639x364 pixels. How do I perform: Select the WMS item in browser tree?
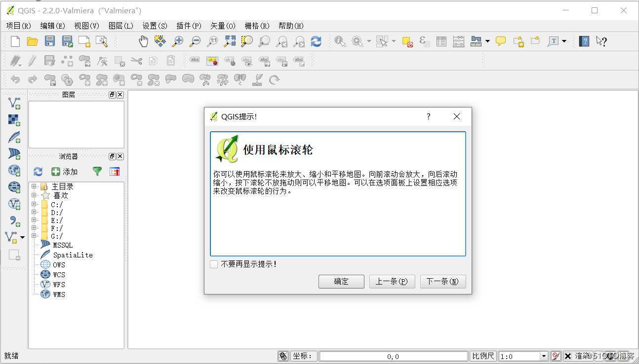point(59,294)
